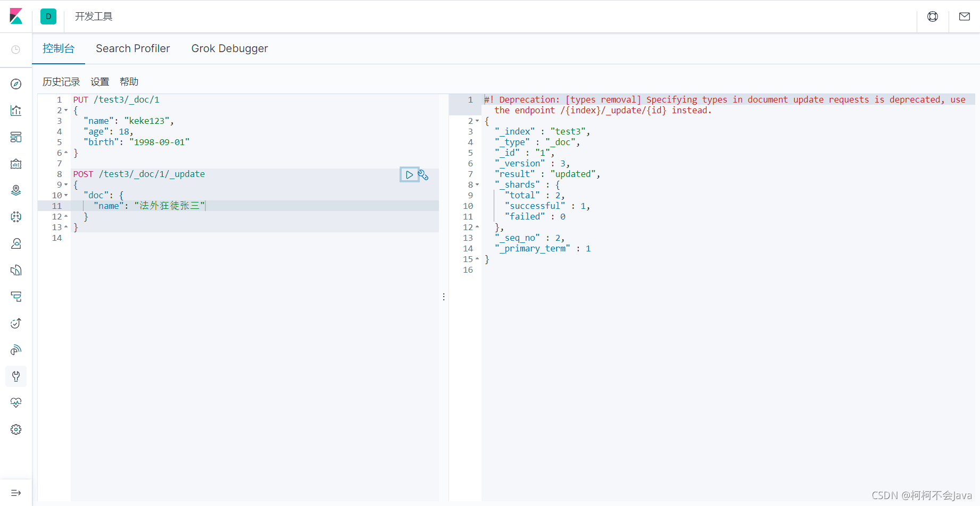Collapse the "doc" block fold arrow line 10
The width and height of the screenshot is (980, 506).
point(66,196)
